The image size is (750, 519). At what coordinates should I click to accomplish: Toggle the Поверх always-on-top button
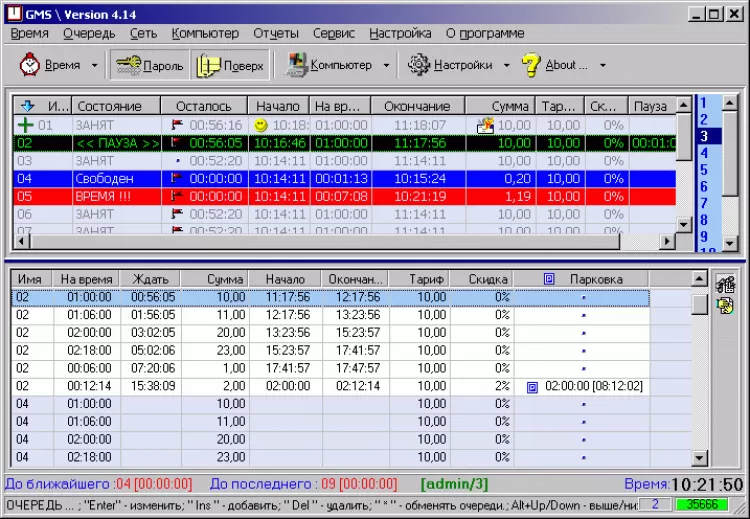tap(230, 65)
